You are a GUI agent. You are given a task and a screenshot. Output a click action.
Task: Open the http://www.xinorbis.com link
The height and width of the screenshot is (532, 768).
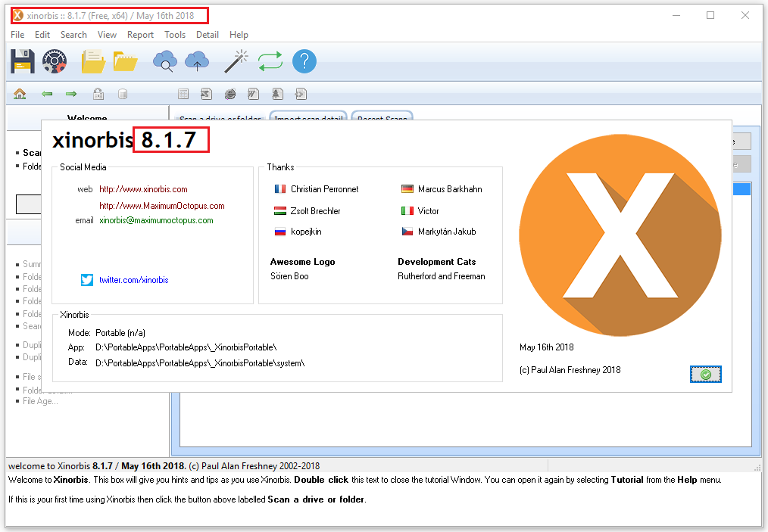tap(143, 189)
